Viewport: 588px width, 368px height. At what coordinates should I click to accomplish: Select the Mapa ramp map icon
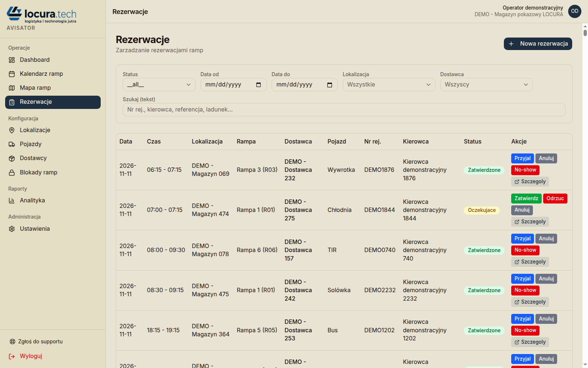[x=12, y=88]
